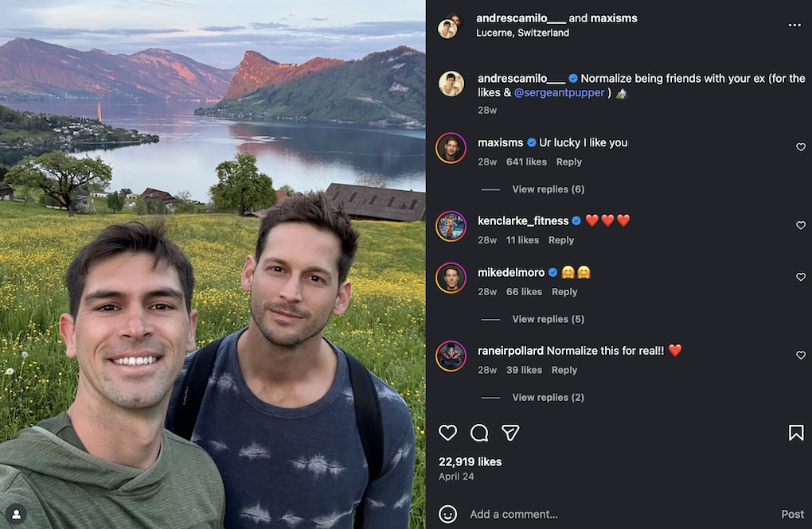Viewport: 812px width, 529px height.
Task: Open the Lucerne, Switzerland location link
Action: 522,33
